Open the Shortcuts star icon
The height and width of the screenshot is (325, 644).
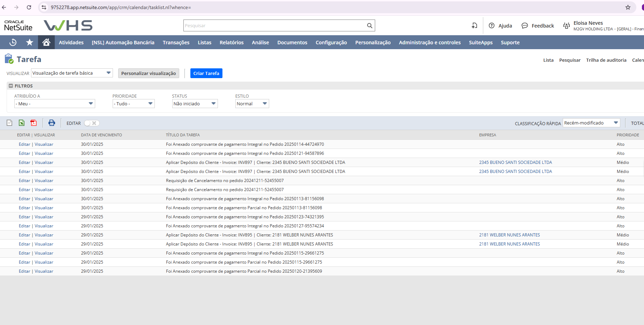[30, 43]
